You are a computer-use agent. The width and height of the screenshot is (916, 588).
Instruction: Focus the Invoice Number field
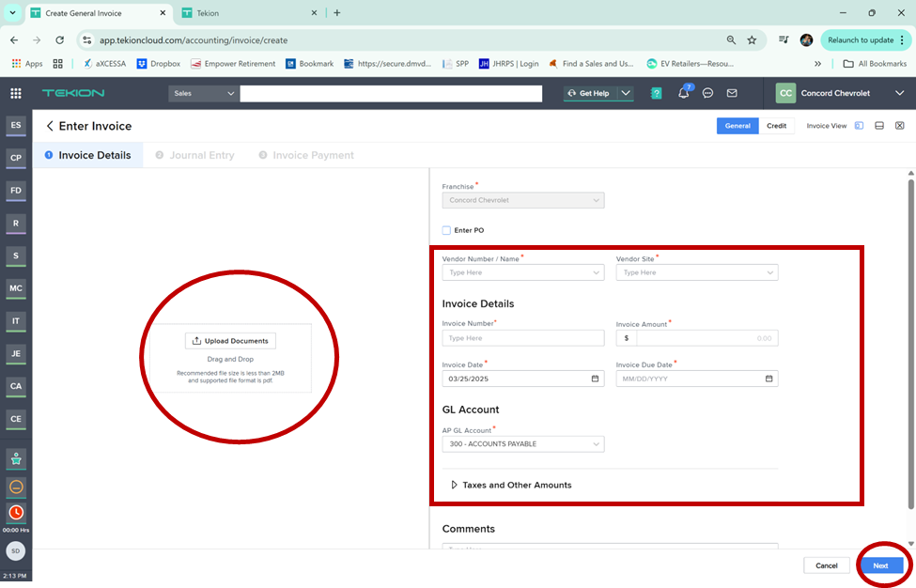tap(523, 338)
